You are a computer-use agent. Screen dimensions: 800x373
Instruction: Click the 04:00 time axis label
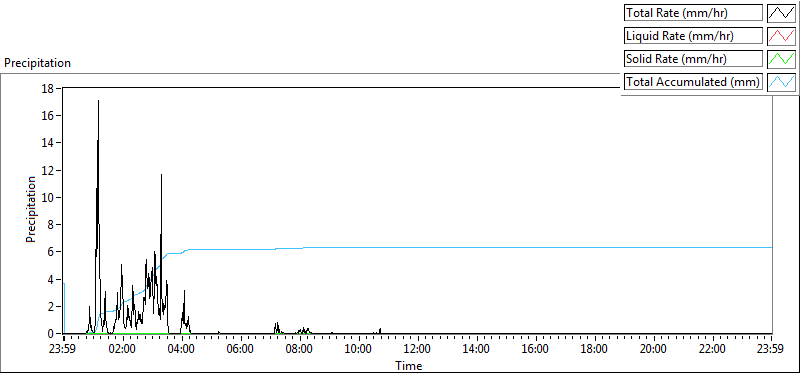tap(182, 350)
